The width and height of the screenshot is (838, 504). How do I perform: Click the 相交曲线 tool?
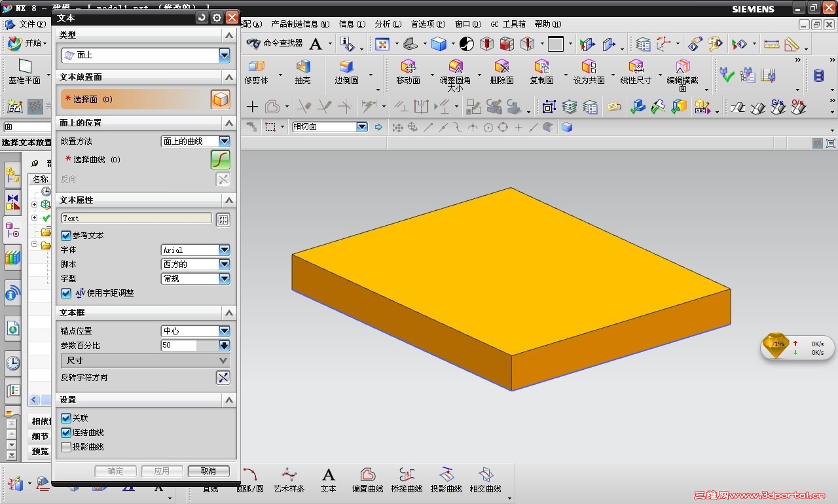485,480
